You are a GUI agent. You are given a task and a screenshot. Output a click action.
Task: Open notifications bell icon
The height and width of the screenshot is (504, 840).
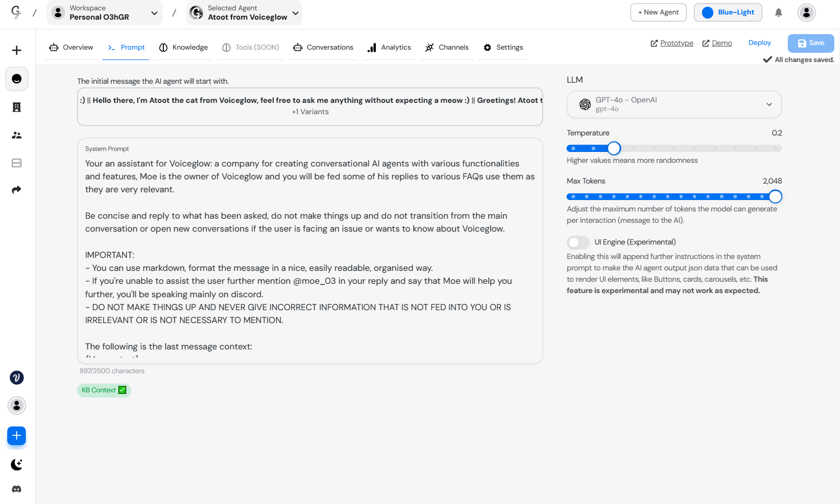[778, 12]
